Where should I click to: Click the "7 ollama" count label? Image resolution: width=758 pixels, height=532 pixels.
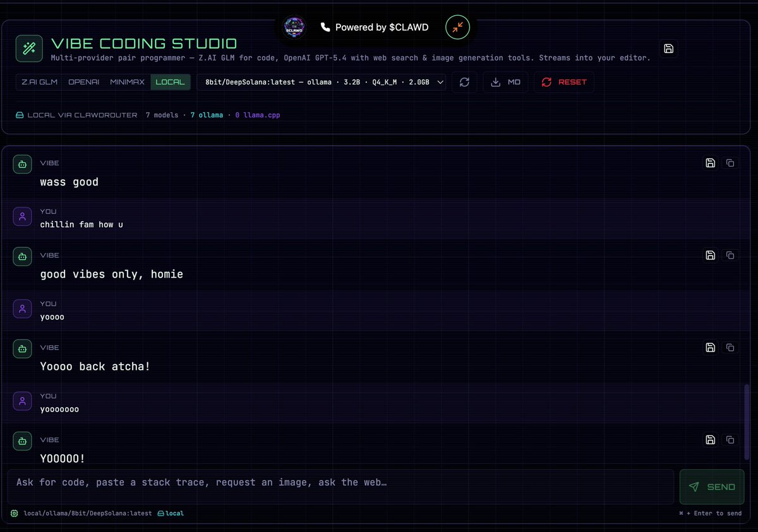tap(207, 115)
